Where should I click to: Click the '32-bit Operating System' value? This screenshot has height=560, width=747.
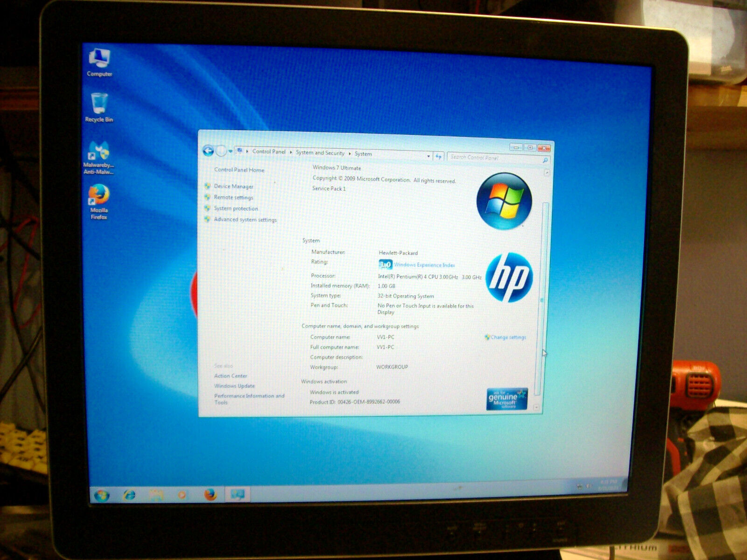(x=406, y=296)
